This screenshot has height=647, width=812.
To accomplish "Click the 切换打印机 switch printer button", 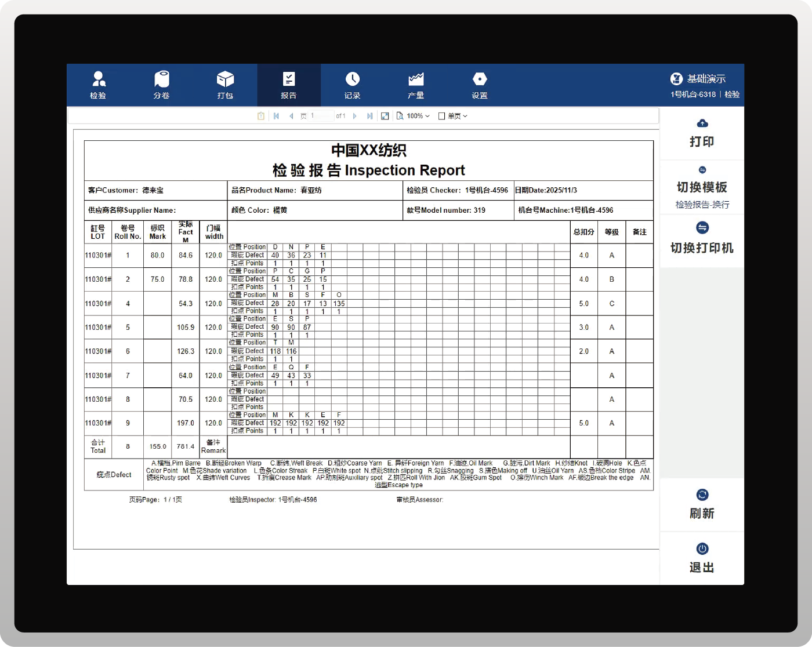I will [702, 241].
